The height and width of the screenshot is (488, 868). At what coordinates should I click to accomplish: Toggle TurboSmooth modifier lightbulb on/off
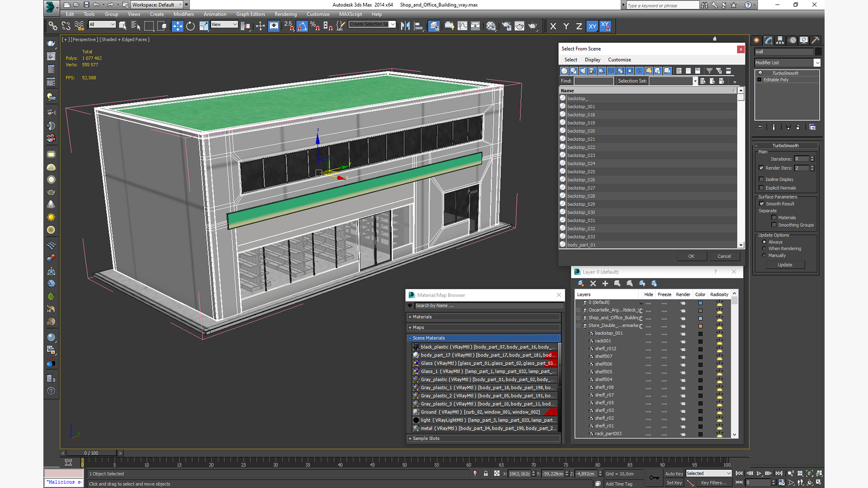click(x=760, y=73)
